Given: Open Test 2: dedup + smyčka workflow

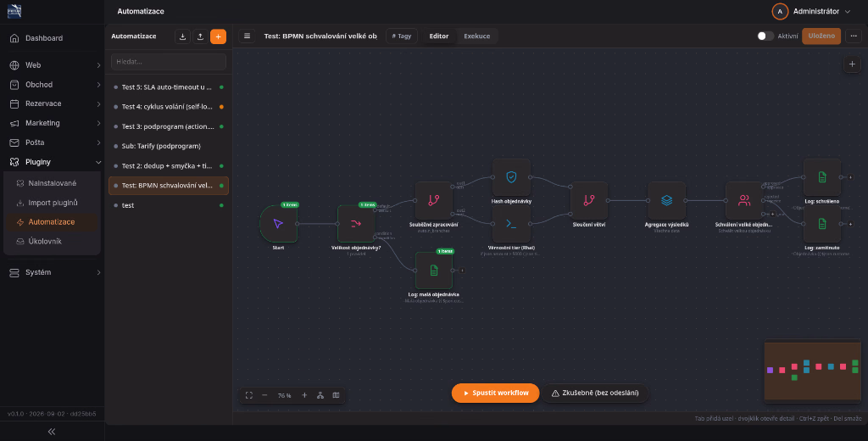Looking at the screenshot, I should click(x=169, y=165).
